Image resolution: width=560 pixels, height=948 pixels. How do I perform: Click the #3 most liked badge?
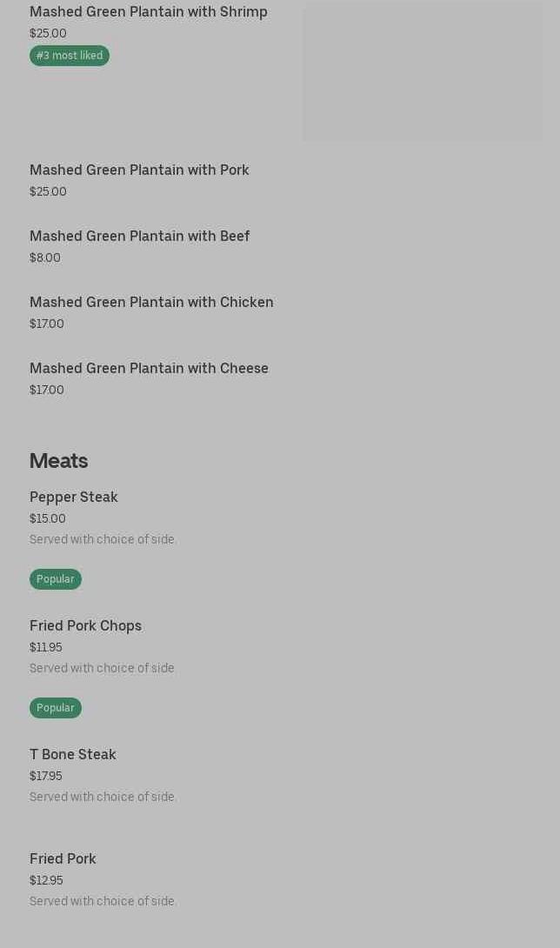point(70,56)
